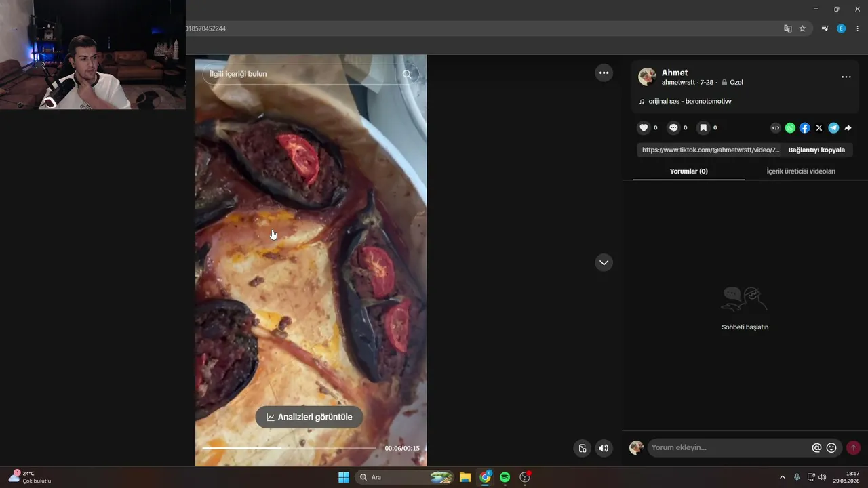Screen dimensions: 868x488
Task: Open the taskbar clock showing 18:17
Action: coord(846,477)
